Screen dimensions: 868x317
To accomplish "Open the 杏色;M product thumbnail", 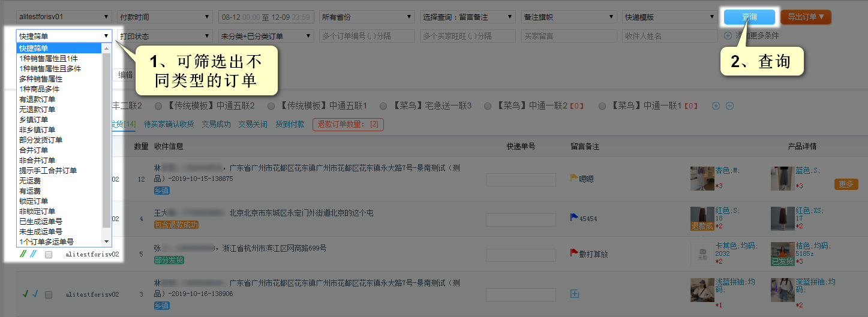I will pyautogui.click(x=702, y=179).
